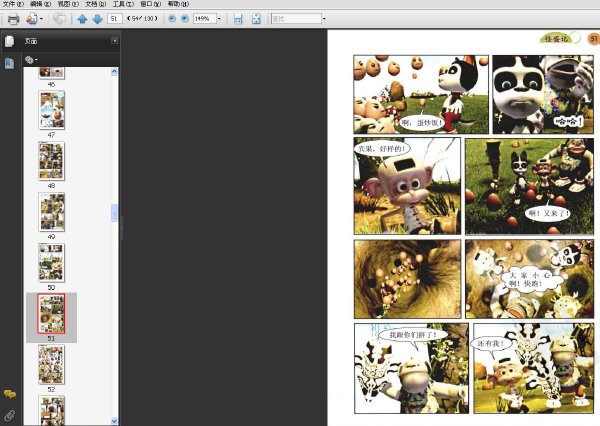Viewport: 600px width, 426px height.
Task: Click the page label 47 under its thumbnail
Action: click(51, 135)
